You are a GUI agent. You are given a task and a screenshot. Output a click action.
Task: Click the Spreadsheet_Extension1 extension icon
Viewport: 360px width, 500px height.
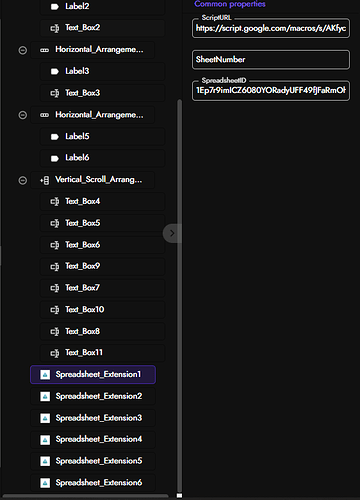point(45,375)
